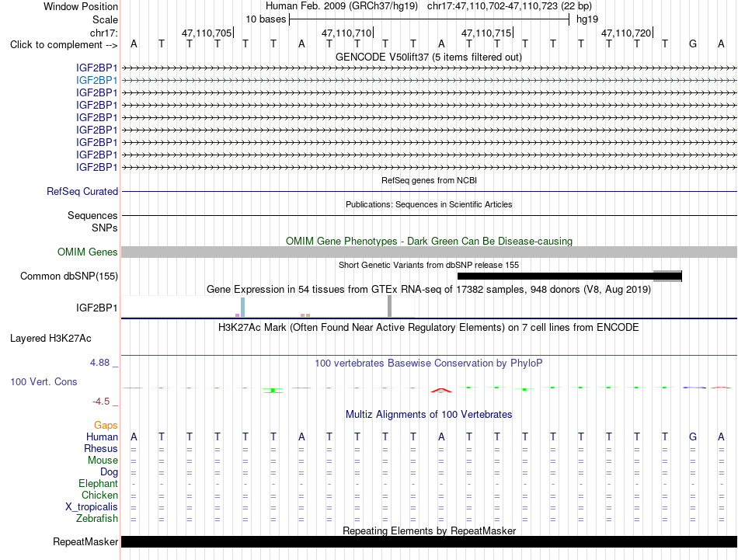The image size is (738, 560).
Task: Open the GENCODE V50lift37 track title
Action: pos(428,57)
